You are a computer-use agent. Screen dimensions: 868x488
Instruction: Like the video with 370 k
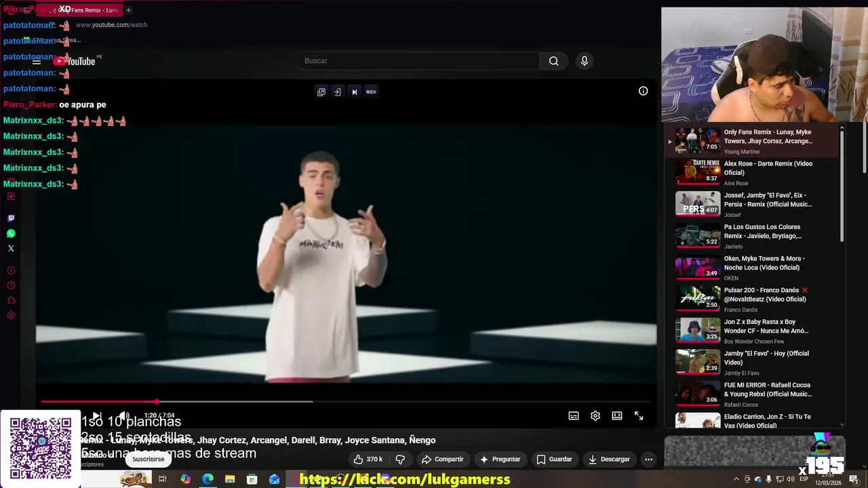point(368,460)
